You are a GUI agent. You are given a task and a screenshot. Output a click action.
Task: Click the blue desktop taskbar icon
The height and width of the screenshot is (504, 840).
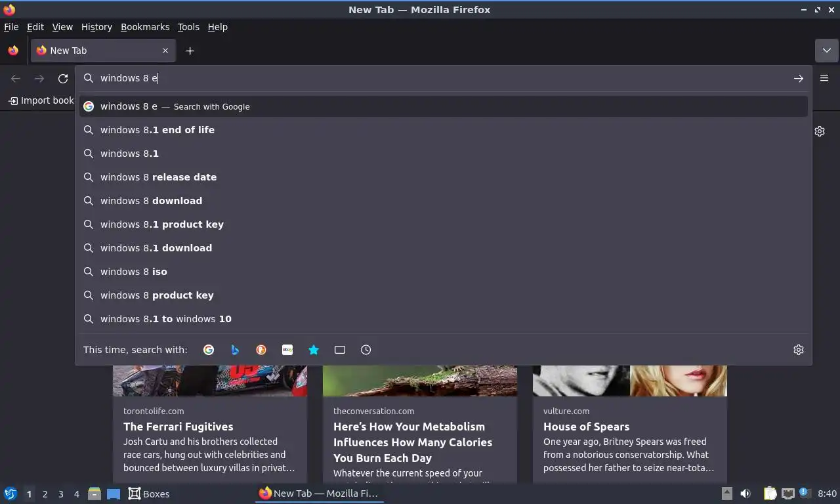coord(114,493)
